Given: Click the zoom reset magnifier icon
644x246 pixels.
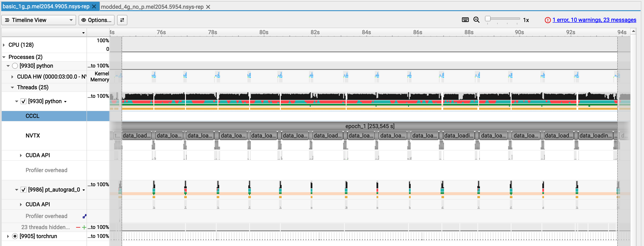Looking at the screenshot, I should pos(476,20).
